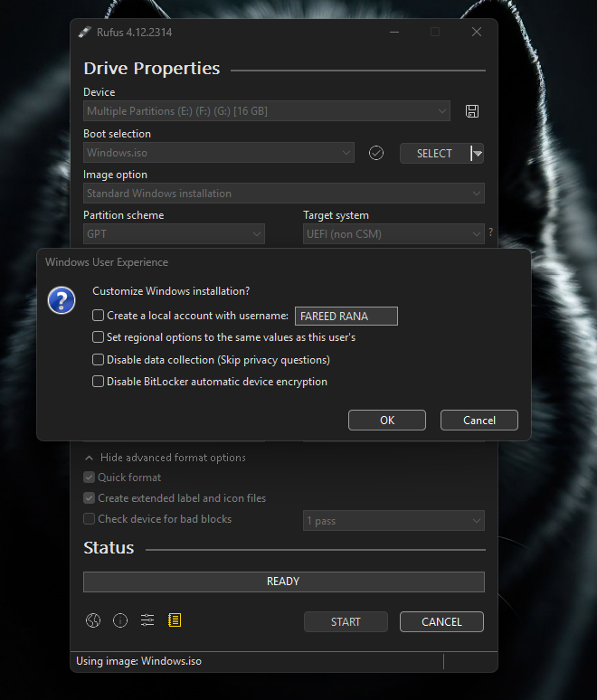Viewport: 597px width, 700px height.
Task: Check Disable BitLocker automatic device encryption
Action: point(99,382)
